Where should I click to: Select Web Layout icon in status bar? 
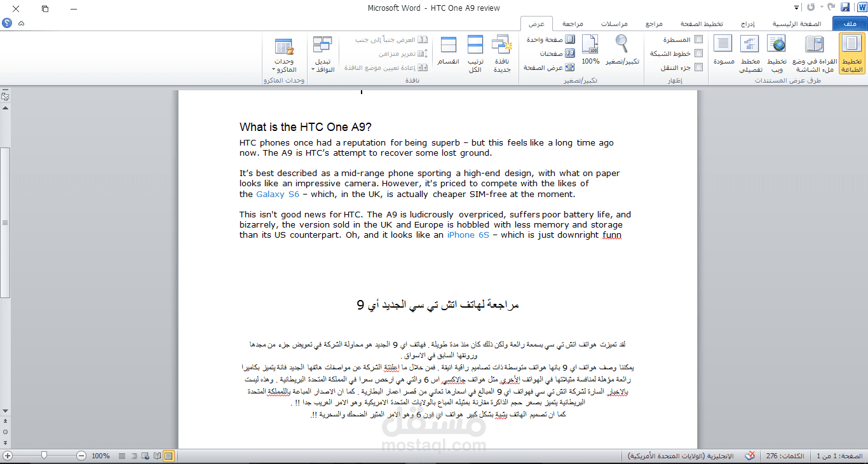tap(145, 456)
